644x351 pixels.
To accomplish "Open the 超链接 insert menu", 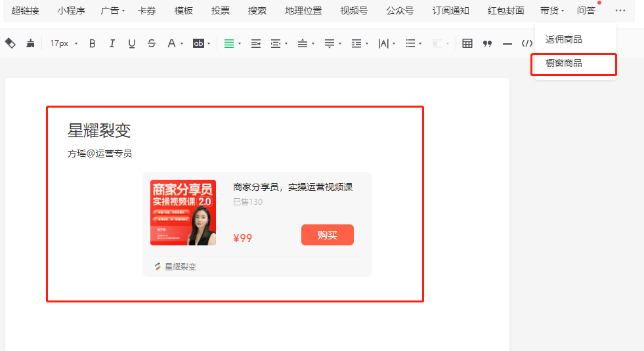I will click(x=25, y=10).
